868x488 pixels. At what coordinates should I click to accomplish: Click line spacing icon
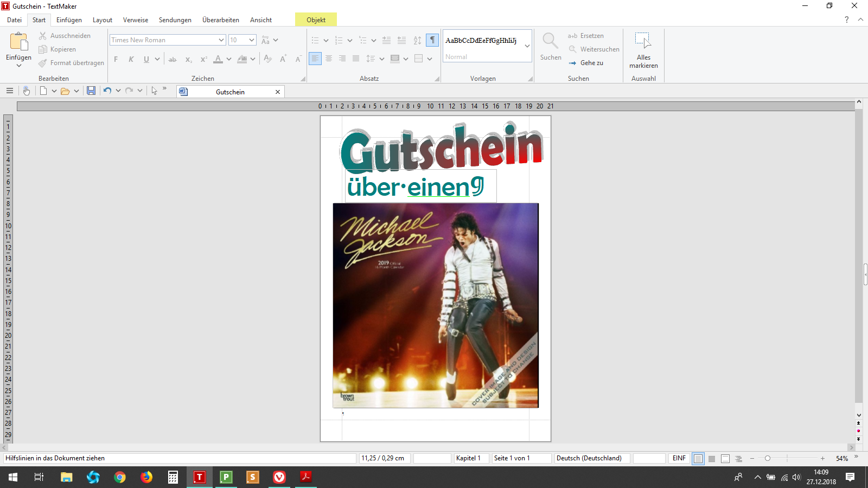pyautogui.click(x=371, y=59)
